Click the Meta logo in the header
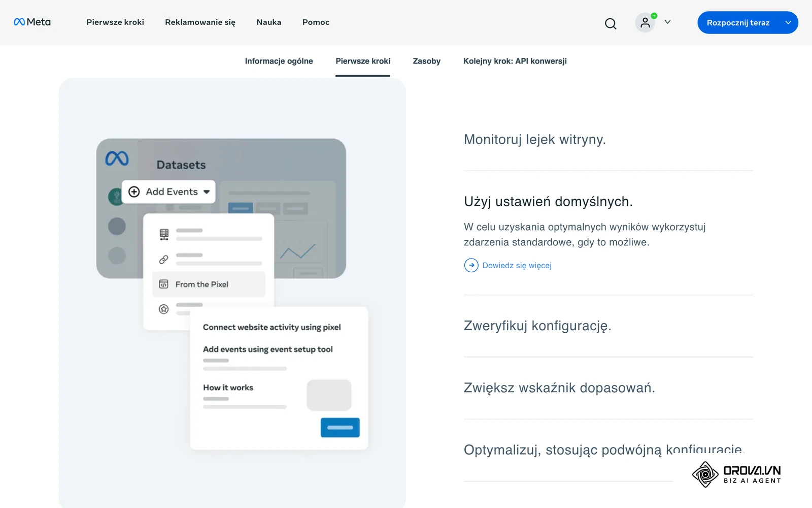 pos(32,22)
